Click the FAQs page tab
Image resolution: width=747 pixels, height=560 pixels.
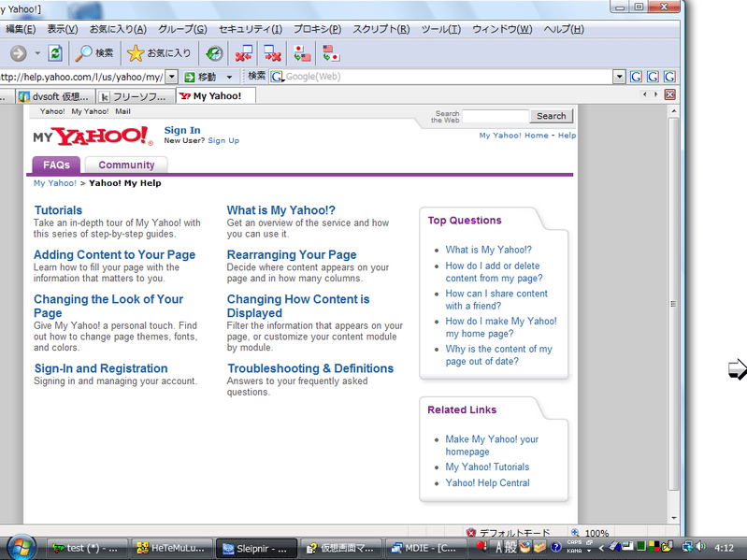56,165
